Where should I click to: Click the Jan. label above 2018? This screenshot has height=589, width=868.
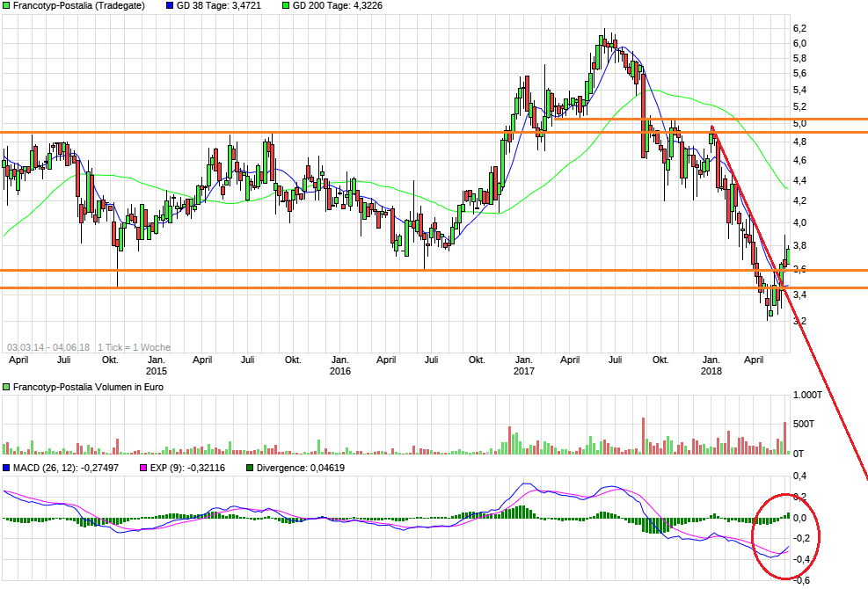pyautogui.click(x=711, y=360)
